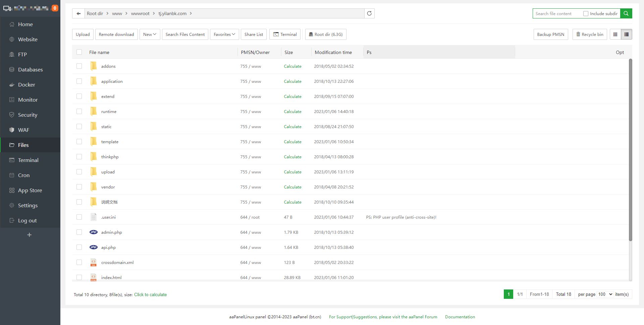Open the per page items dropdown

(x=605, y=294)
